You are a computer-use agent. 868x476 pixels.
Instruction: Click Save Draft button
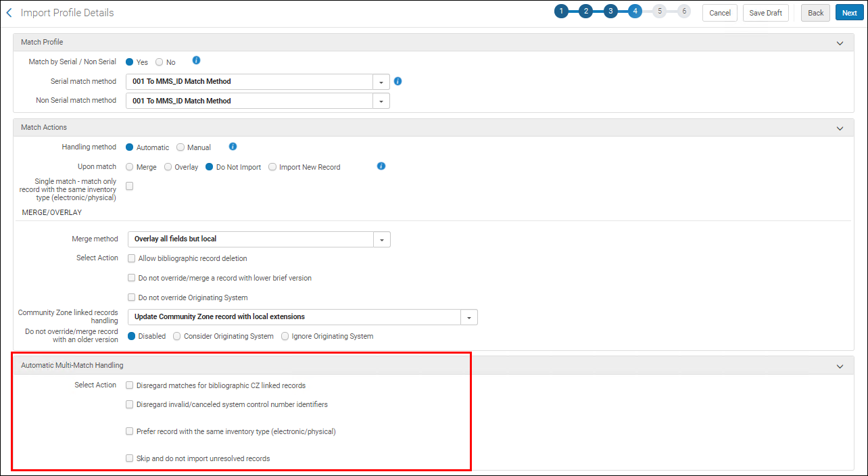[x=766, y=13]
